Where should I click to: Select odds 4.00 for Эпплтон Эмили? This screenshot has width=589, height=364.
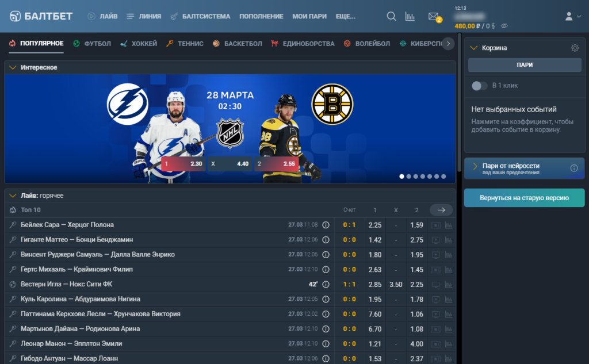pos(416,344)
